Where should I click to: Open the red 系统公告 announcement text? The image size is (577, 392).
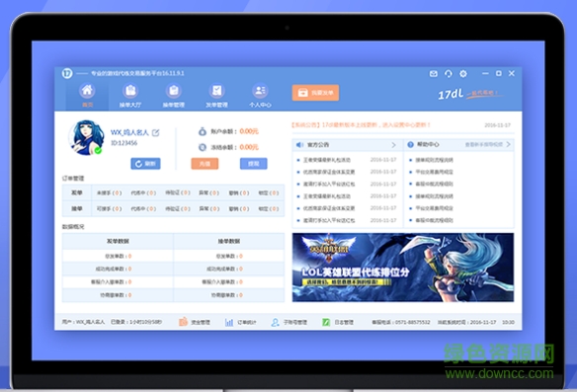click(x=361, y=125)
